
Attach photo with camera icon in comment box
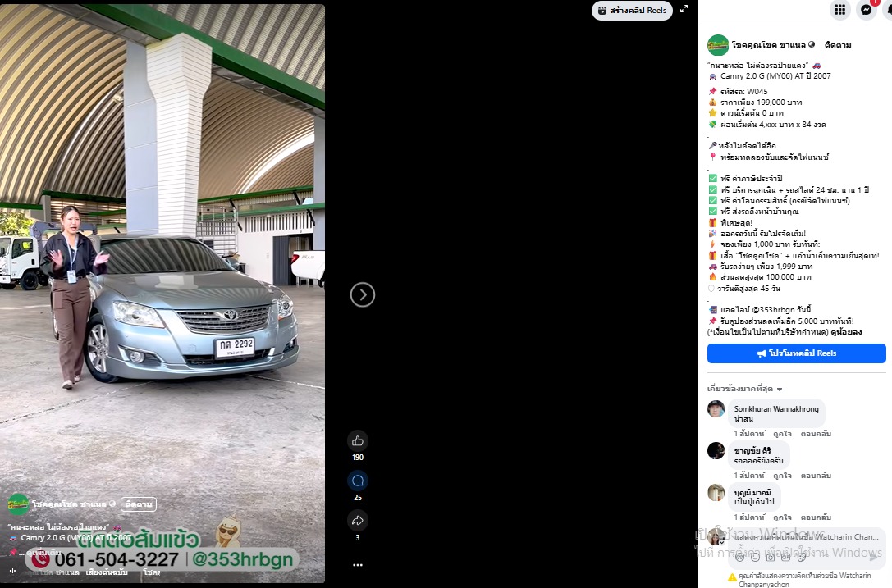coord(771,558)
